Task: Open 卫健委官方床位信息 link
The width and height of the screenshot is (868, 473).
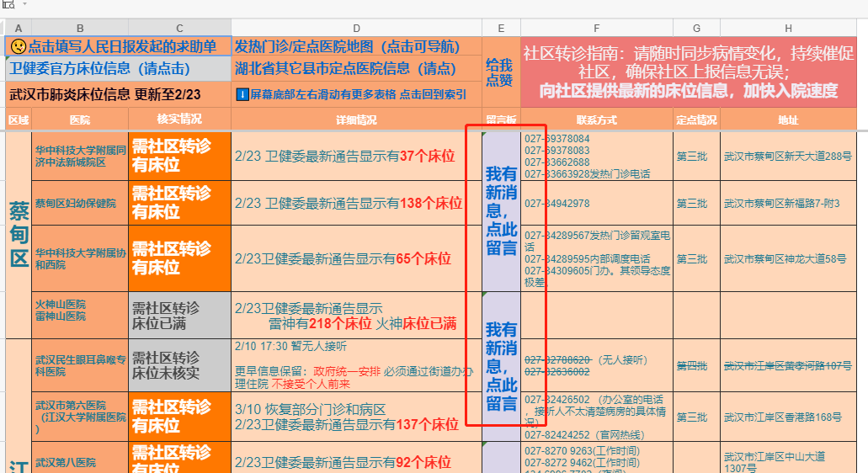Action: coord(118,69)
